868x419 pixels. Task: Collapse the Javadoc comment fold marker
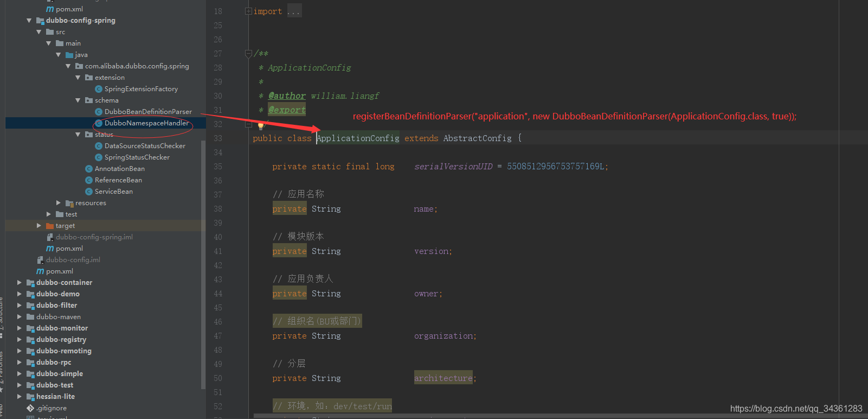[248, 53]
